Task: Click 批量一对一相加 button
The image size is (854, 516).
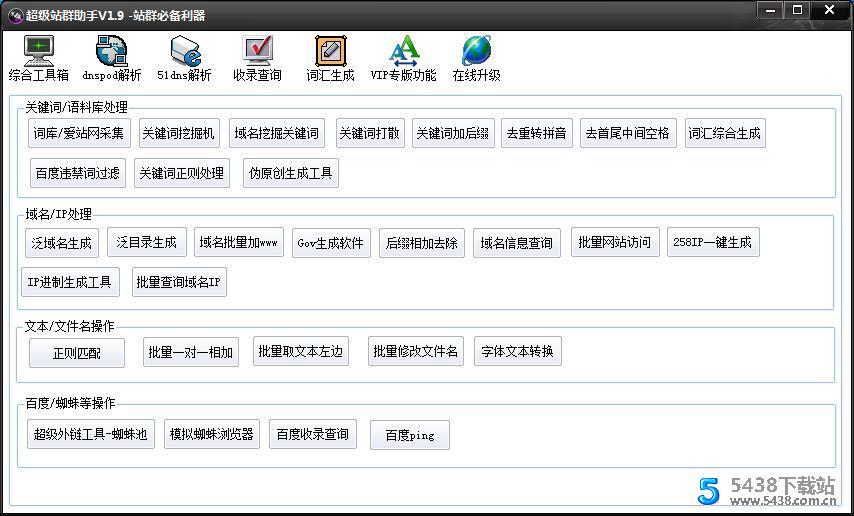Action: [191, 352]
